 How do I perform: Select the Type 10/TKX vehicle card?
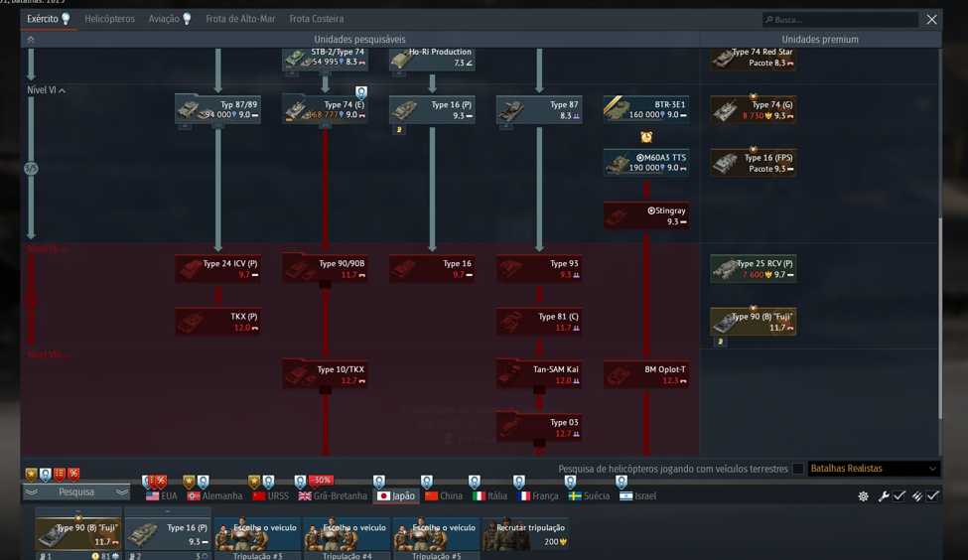pos(326,374)
